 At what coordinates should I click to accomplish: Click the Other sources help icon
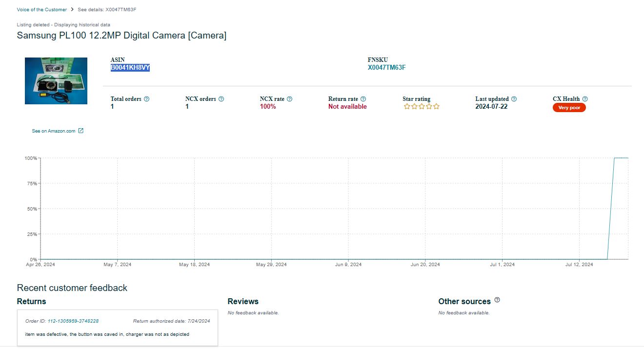tap(497, 300)
